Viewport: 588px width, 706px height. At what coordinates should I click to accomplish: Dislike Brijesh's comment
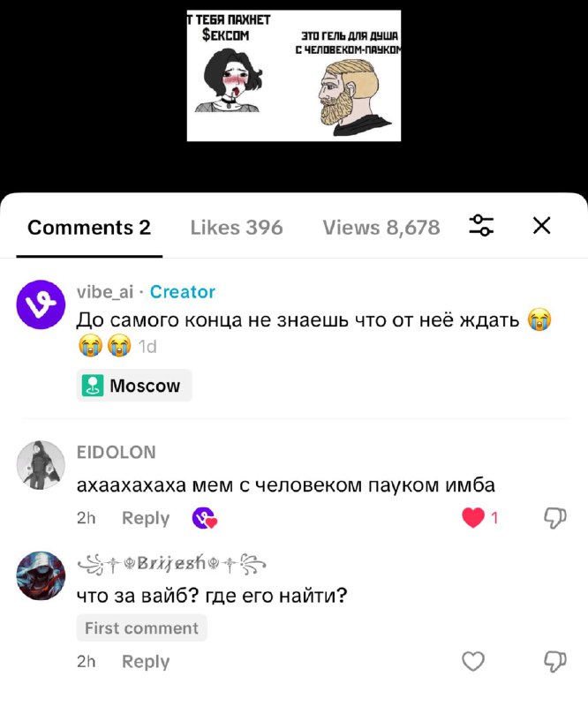pos(554,661)
